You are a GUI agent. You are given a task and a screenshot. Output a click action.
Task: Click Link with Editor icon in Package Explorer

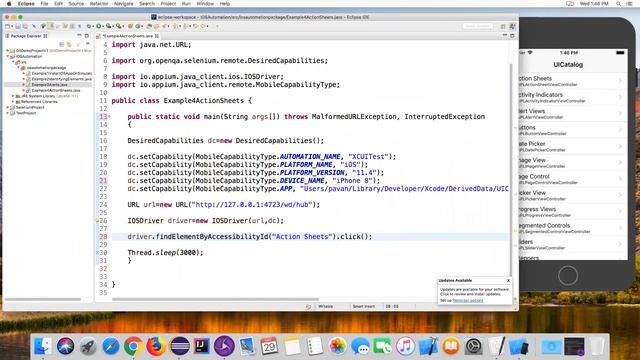click(x=69, y=44)
